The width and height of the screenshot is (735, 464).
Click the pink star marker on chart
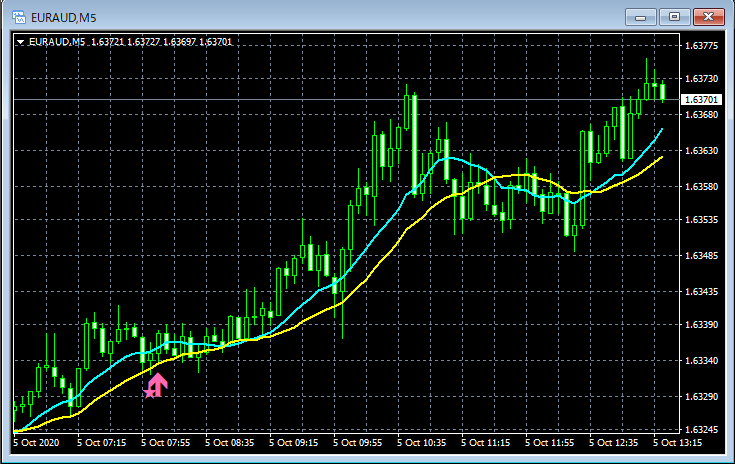coord(150,392)
